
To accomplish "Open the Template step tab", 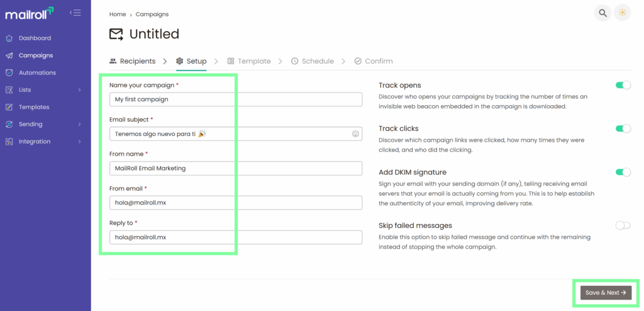I will 249,61.
